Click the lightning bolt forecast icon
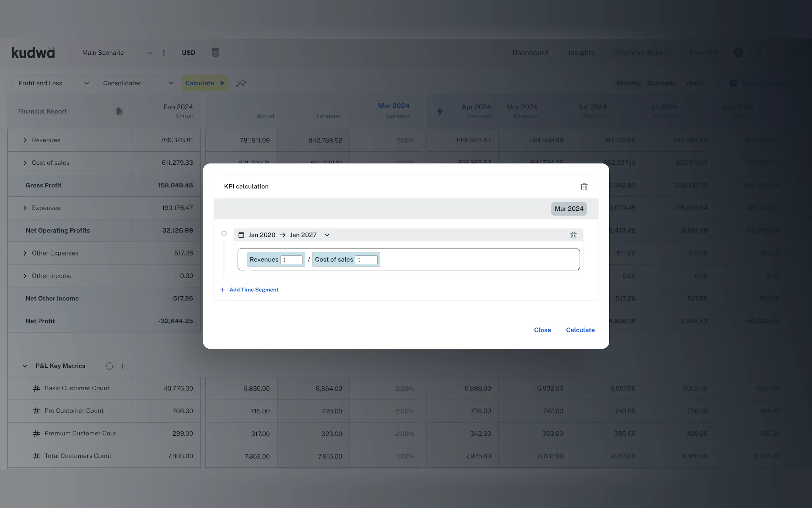The image size is (812, 508). tap(439, 111)
